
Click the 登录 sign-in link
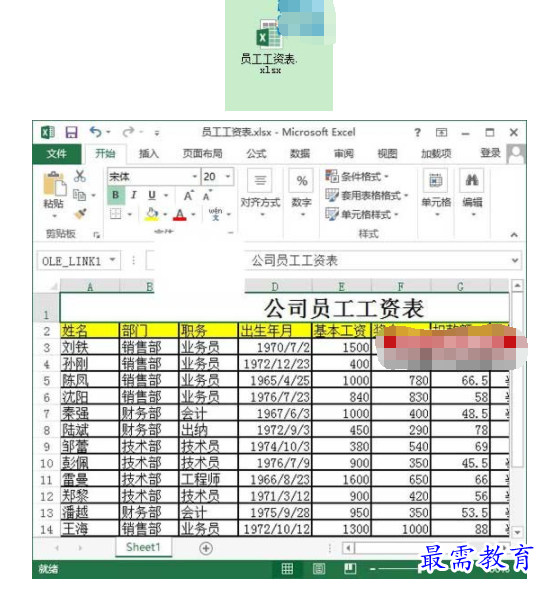click(x=490, y=153)
